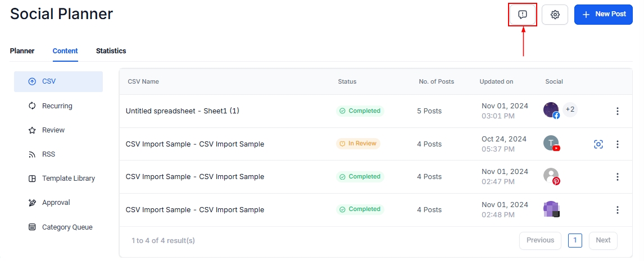
Task: Go to Previous page of results
Action: [540, 240]
